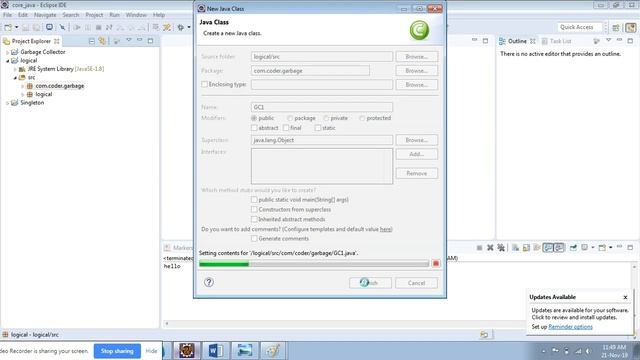Open the Navigate menu
The height and width of the screenshot is (360, 640).
(x=45, y=15)
